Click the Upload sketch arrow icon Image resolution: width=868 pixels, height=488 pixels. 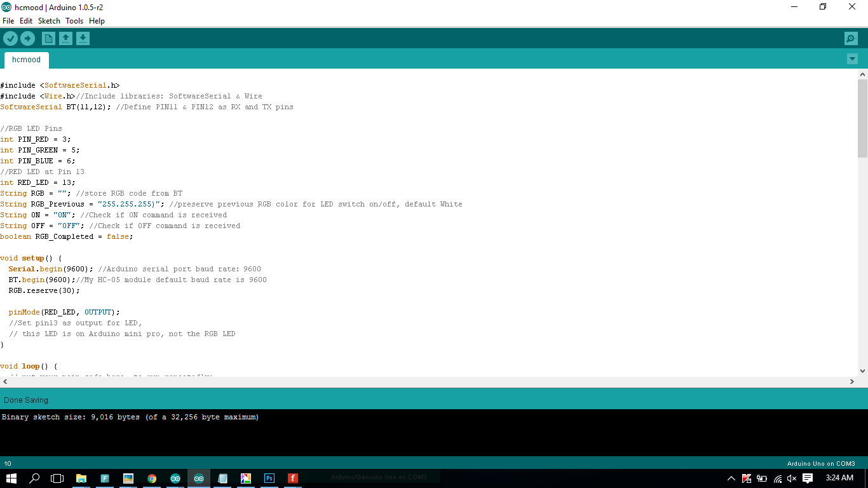27,38
